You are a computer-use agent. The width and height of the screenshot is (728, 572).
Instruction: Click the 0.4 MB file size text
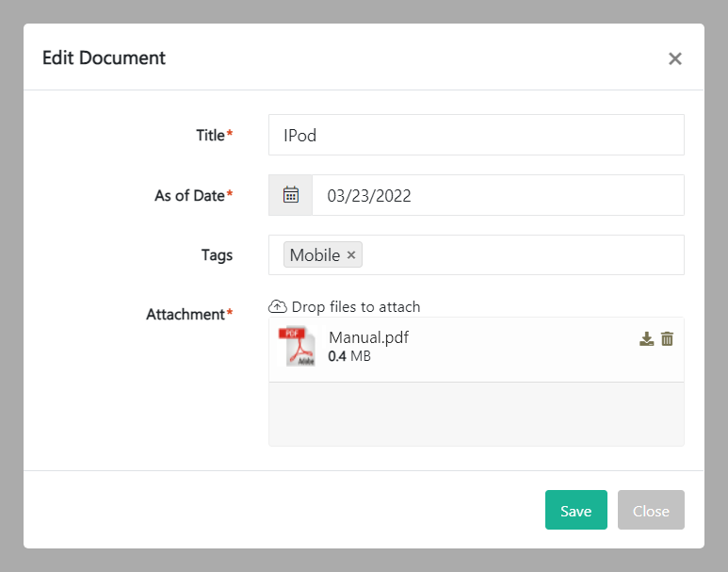point(349,356)
